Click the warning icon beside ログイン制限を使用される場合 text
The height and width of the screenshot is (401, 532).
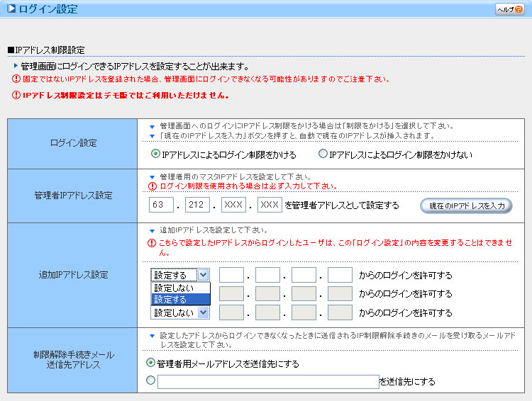click(x=151, y=186)
